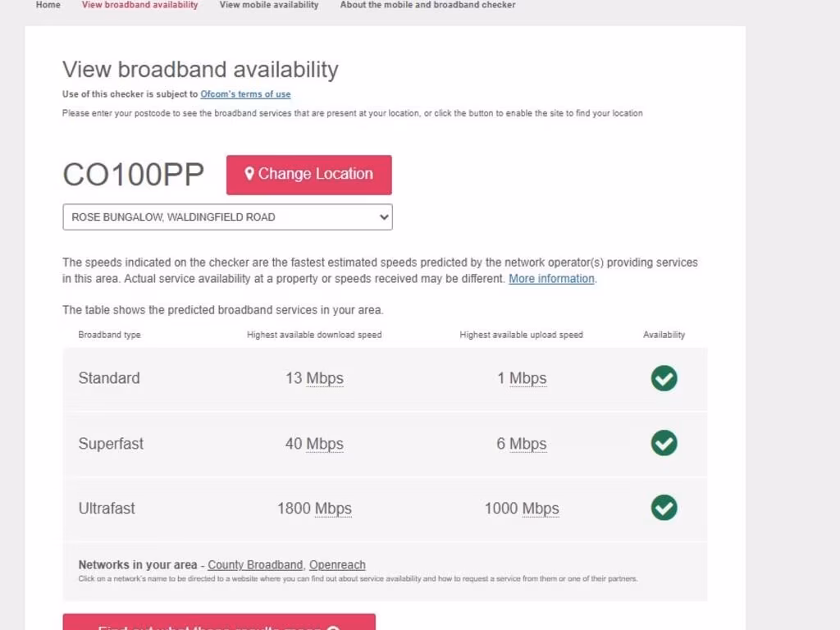Go to the Home nav item
Image resolution: width=840 pixels, height=630 pixels.
click(48, 5)
